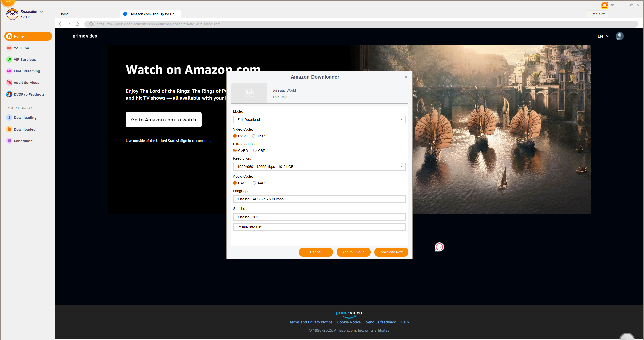Viewport: 644px width, 340px height.
Task: Click the Free Gift button
Action: click(x=597, y=14)
